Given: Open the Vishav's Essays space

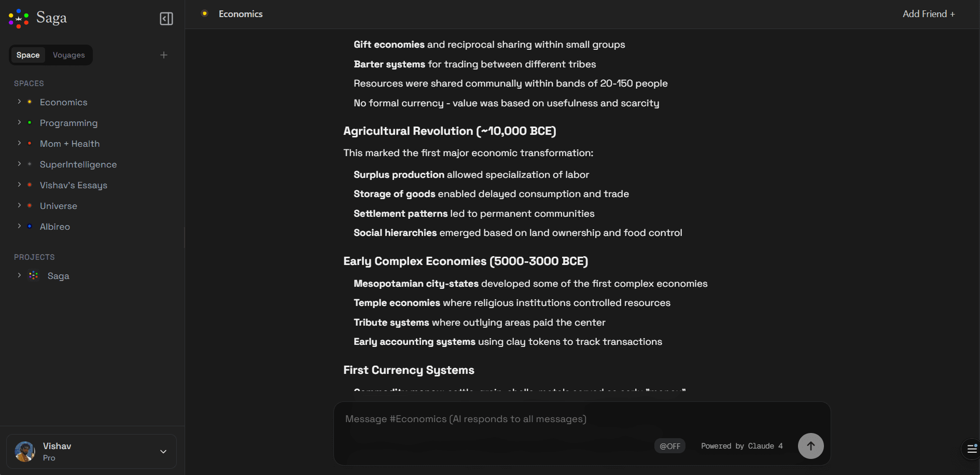Looking at the screenshot, I should (x=74, y=185).
